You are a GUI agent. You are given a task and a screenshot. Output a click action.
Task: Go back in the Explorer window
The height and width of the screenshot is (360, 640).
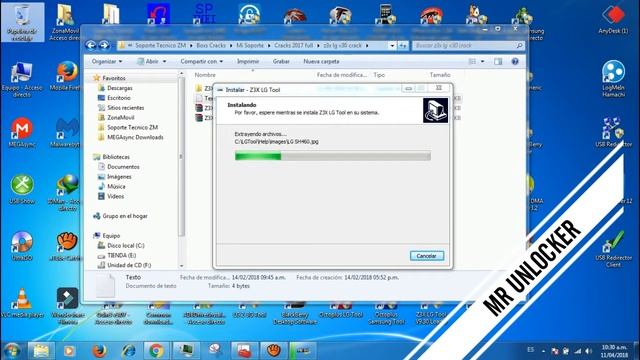click(x=91, y=45)
